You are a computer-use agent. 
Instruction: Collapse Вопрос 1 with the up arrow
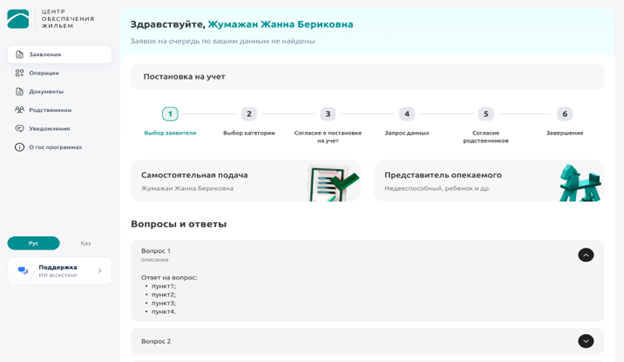point(586,255)
